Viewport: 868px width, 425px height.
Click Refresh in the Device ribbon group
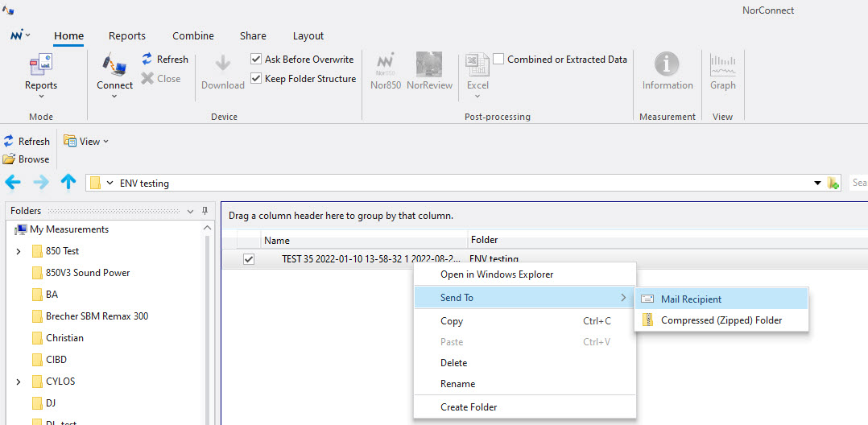(x=165, y=60)
